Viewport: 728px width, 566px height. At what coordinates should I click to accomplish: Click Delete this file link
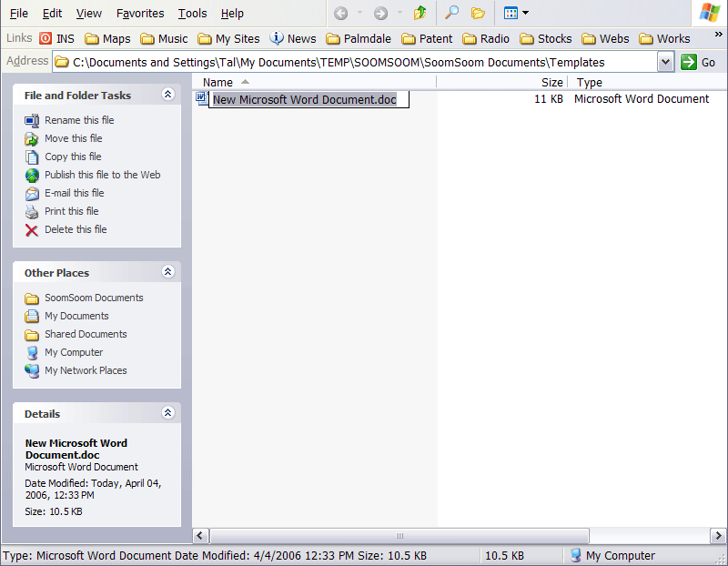[76, 229]
